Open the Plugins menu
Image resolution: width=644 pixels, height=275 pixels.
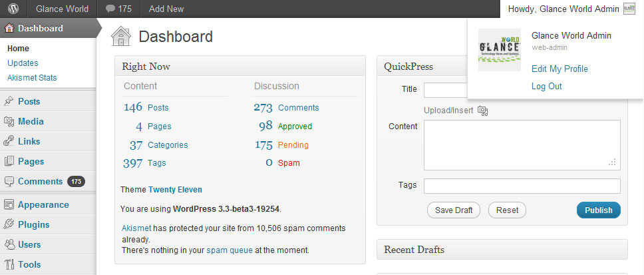[x=34, y=224]
